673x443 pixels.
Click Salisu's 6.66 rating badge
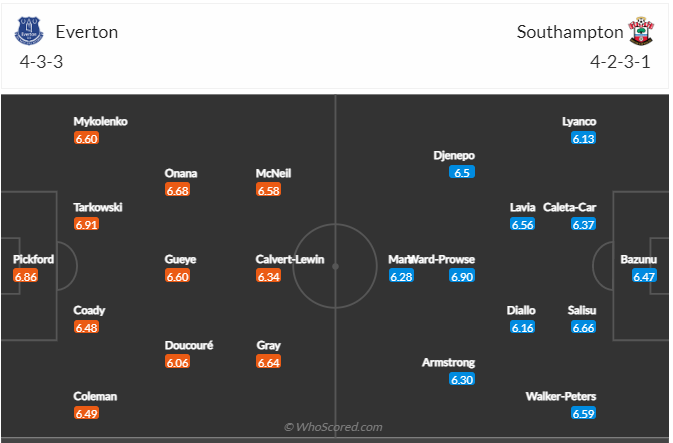[583, 327]
